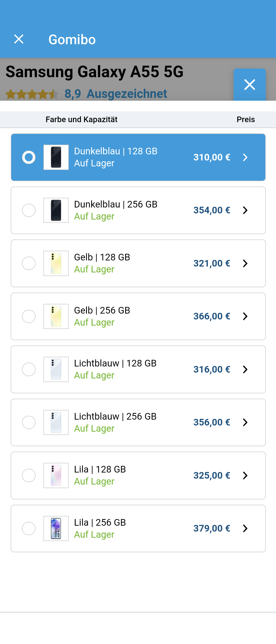Close the Gomibo webview with the header X
The height and width of the screenshot is (644, 276).
click(x=19, y=39)
